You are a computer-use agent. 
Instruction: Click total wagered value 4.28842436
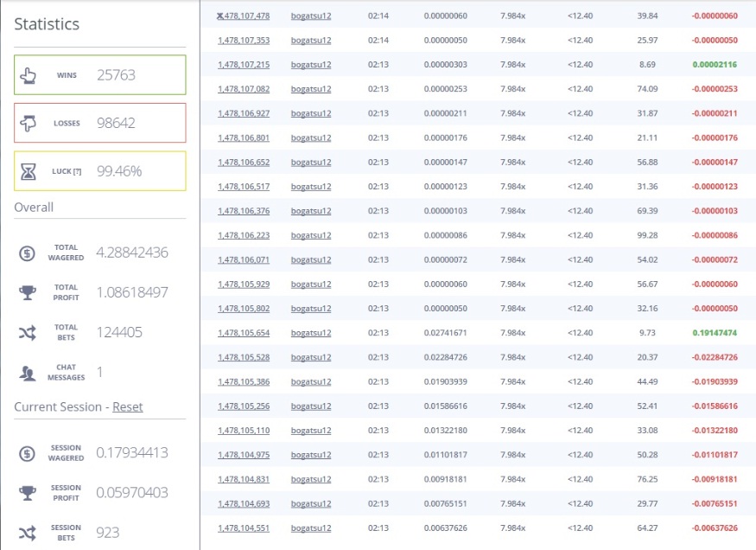point(132,253)
